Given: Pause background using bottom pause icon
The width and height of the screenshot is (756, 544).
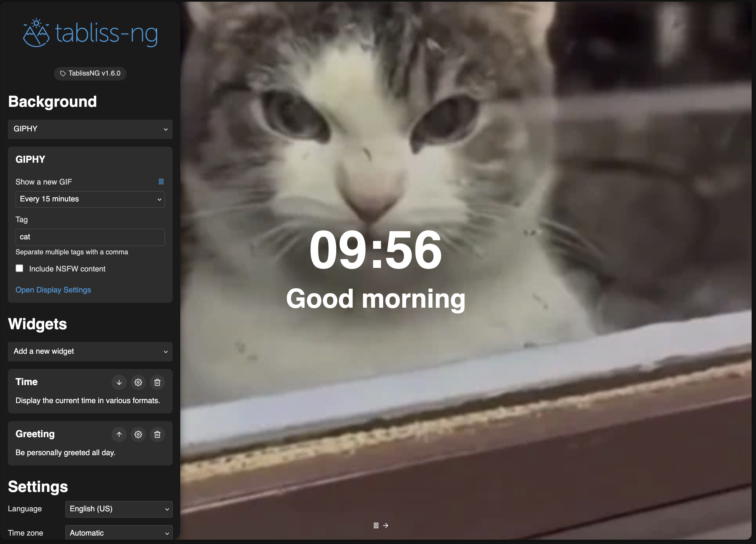Looking at the screenshot, I should tap(376, 525).
